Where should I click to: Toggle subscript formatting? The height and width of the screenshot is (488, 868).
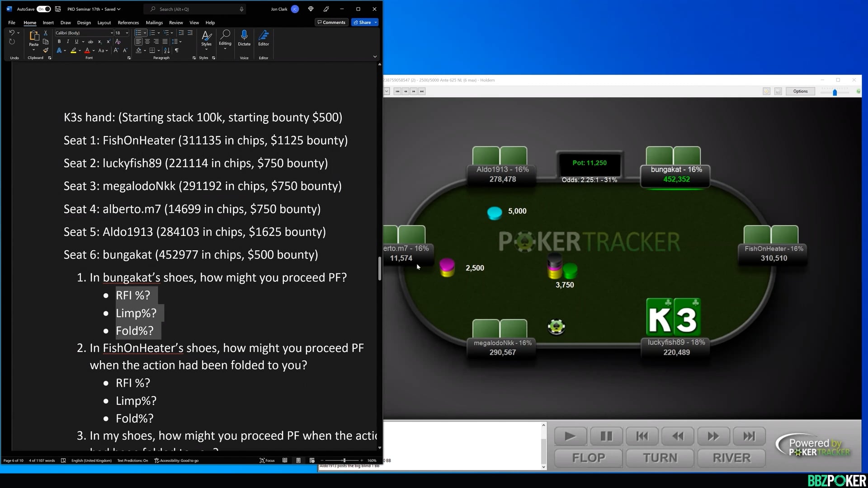point(100,42)
